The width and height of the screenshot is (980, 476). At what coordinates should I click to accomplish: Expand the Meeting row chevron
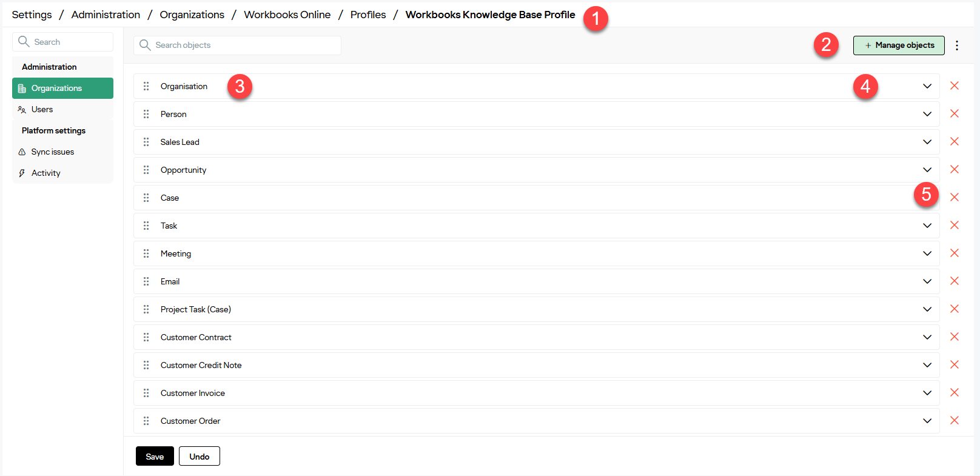(x=927, y=253)
